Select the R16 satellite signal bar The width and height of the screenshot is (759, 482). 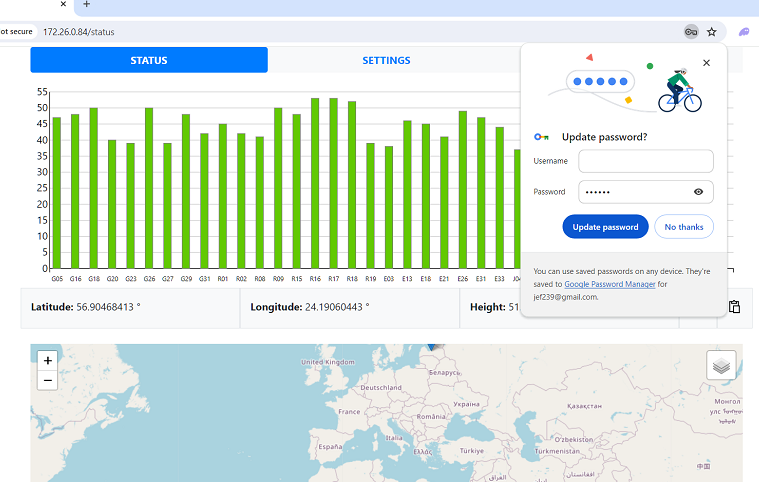(x=315, y=183)
